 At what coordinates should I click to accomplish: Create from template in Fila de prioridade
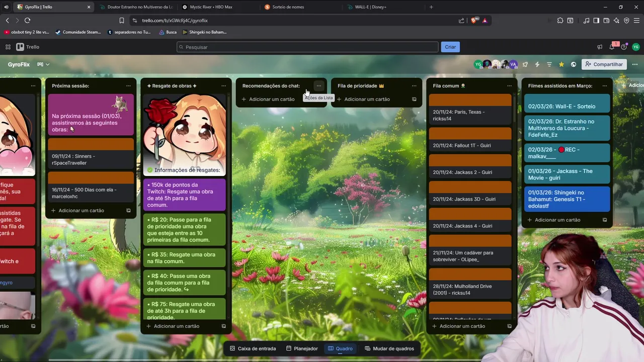414,99
